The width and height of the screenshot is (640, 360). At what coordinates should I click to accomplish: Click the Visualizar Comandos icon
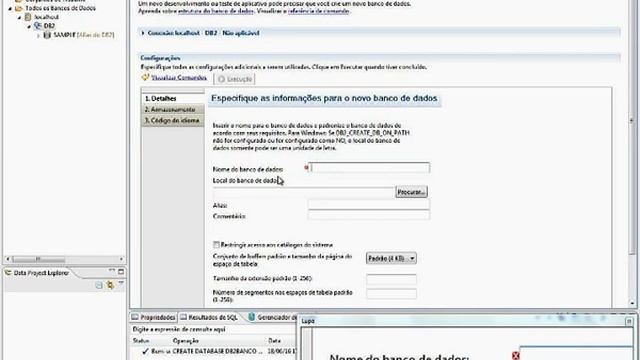[x=145, y=77]
